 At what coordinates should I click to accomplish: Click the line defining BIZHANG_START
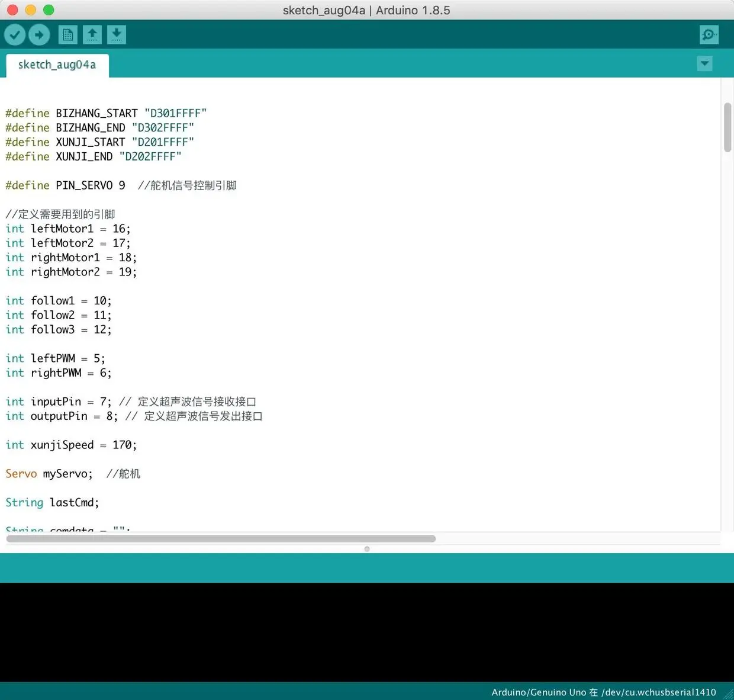tap(106, 113)
